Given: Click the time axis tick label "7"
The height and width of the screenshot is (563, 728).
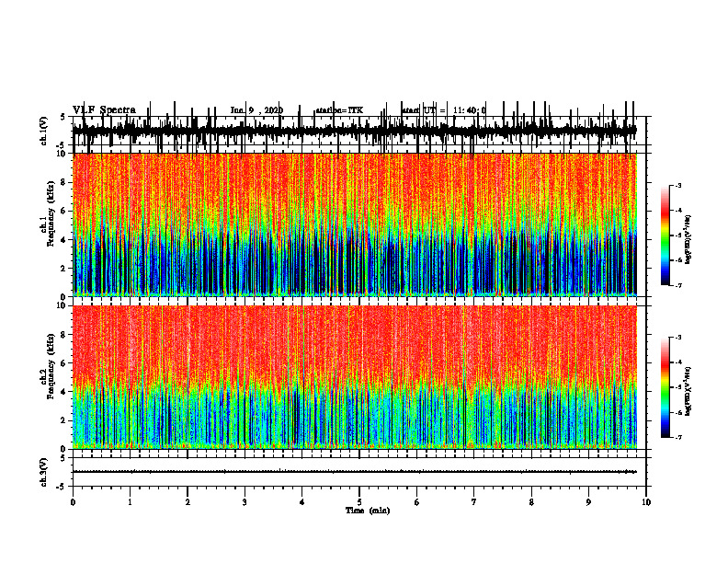Looking at the screenshot, I should [x=474, y=502].
